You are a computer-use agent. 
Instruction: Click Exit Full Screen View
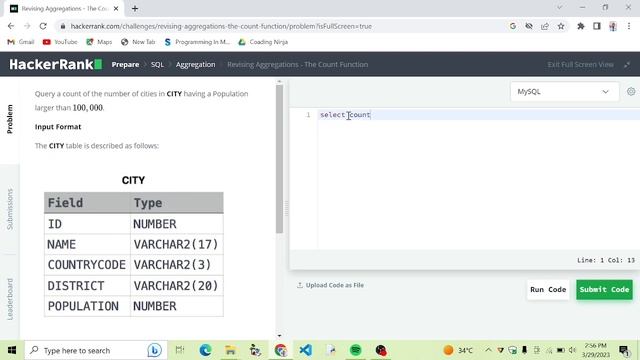(580, 64)
